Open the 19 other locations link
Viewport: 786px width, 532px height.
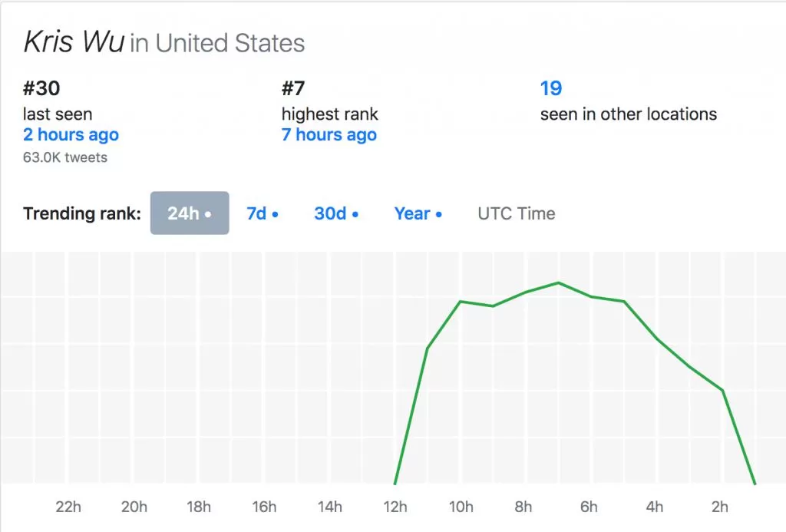[551, 88]
